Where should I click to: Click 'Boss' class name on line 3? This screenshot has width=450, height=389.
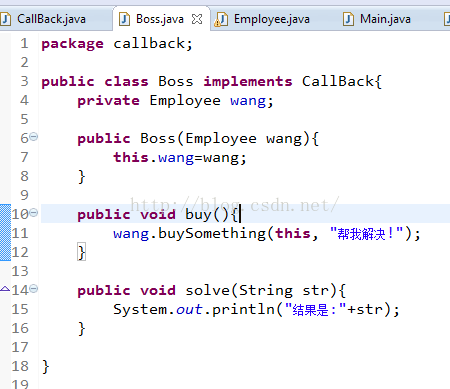[x=176, y=81]
